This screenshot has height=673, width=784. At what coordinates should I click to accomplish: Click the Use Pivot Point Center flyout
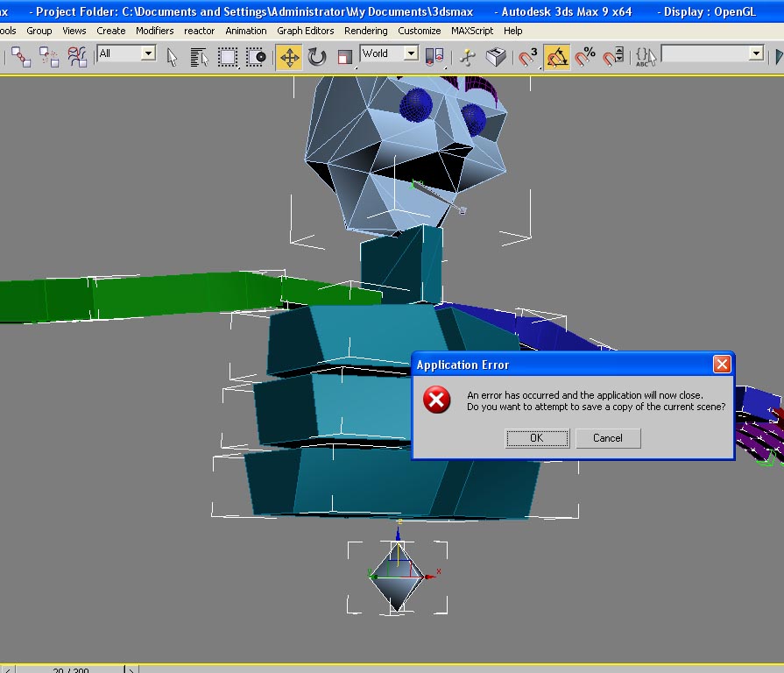coord(434,57)
